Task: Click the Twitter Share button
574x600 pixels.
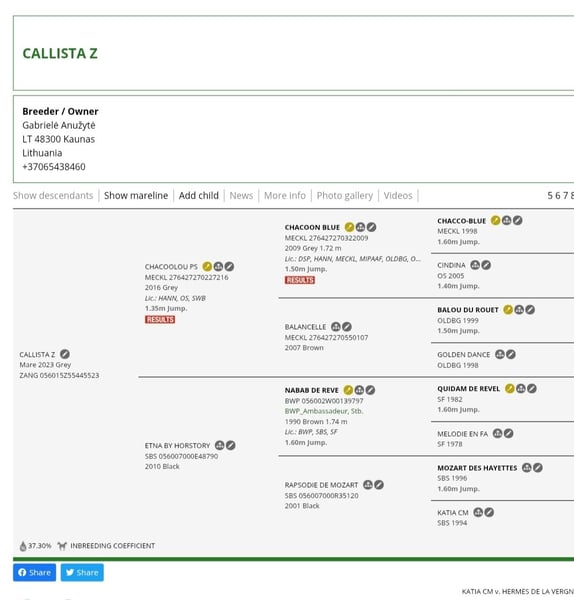Action: tap(82, 572)
